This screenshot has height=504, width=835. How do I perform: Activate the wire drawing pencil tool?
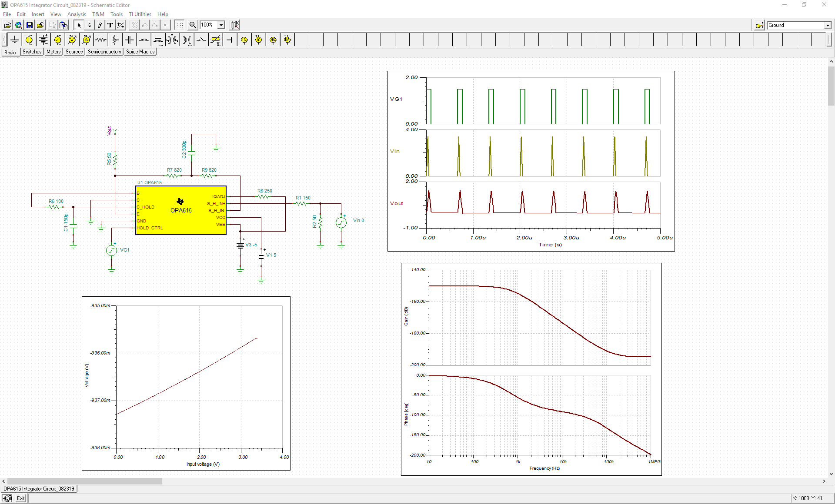pyautogui.click(x=100, y=25)
